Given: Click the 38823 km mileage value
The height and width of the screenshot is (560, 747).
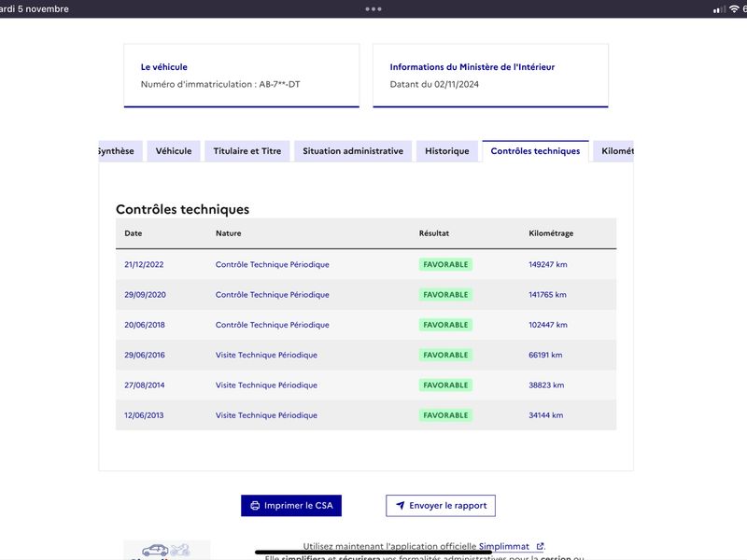Looking at the screenshot, I should tap(546, 385).
